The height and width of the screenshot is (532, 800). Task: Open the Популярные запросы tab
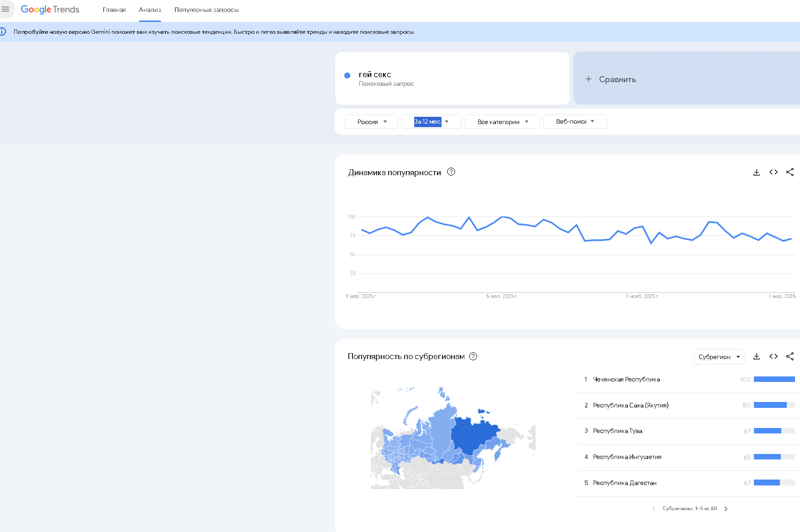coord(206,10)
